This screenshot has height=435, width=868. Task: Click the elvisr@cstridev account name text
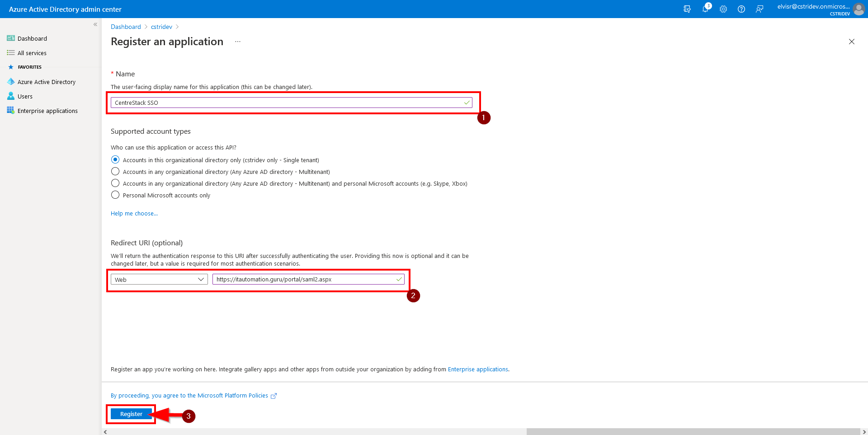(x=813, y=6)
